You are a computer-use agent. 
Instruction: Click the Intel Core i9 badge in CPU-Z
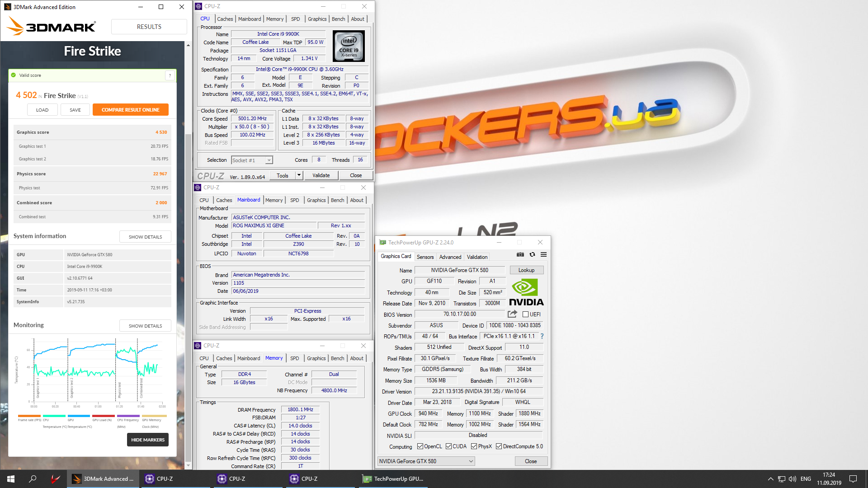(349, 46)
